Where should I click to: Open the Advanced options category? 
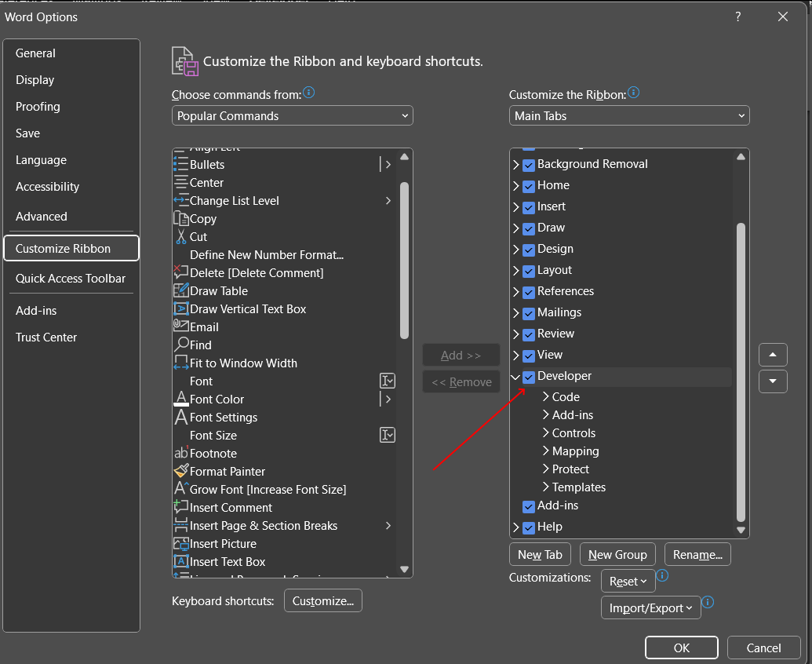click(x=71, y=217)
